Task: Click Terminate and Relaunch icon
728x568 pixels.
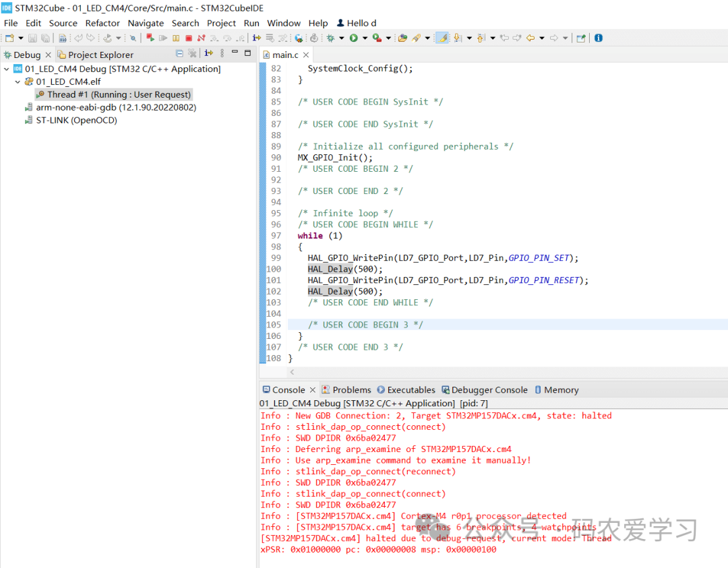Action: coord(150,38)
